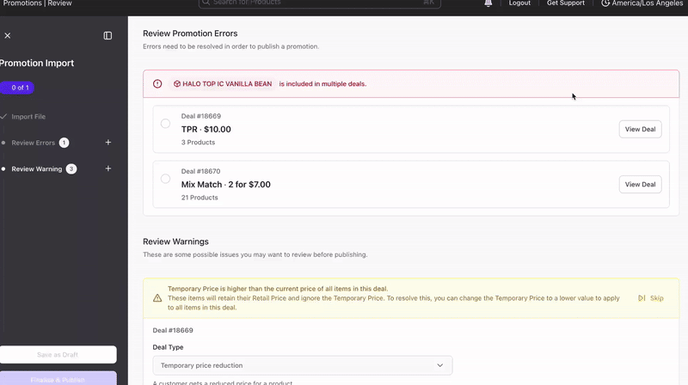Viewport: 688px width, 385px height.
Task: Click the yellow warning triangle icon
Action: pos(158,299)
